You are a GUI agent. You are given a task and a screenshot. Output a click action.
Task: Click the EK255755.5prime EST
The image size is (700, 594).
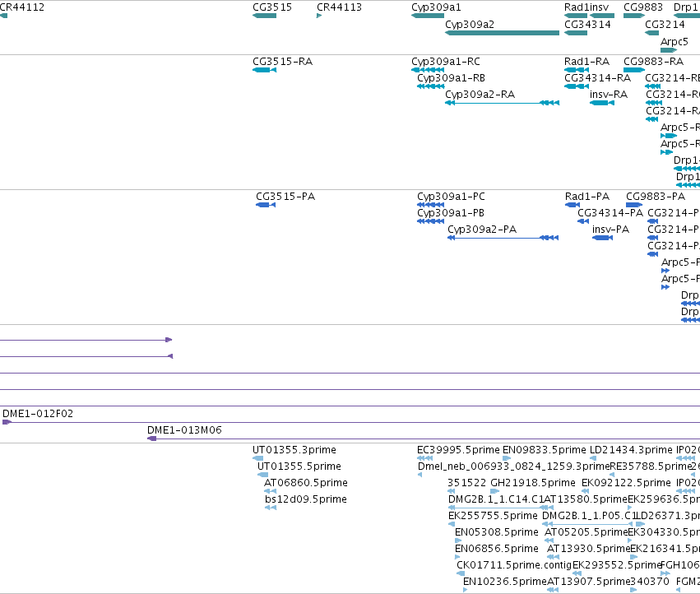(x=452, y=524)
